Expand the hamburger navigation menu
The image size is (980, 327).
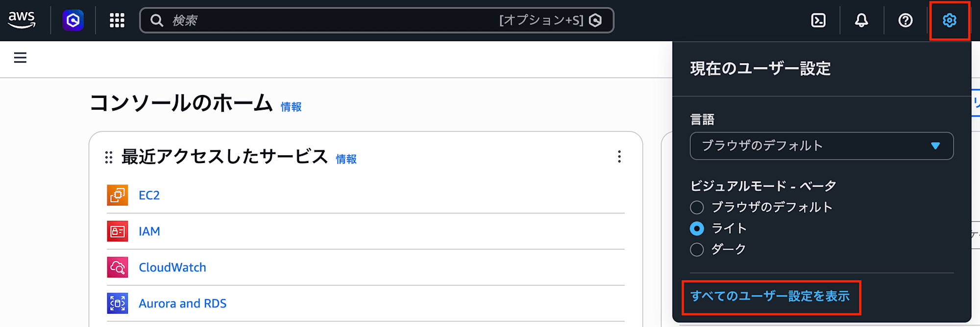[20, 58]
